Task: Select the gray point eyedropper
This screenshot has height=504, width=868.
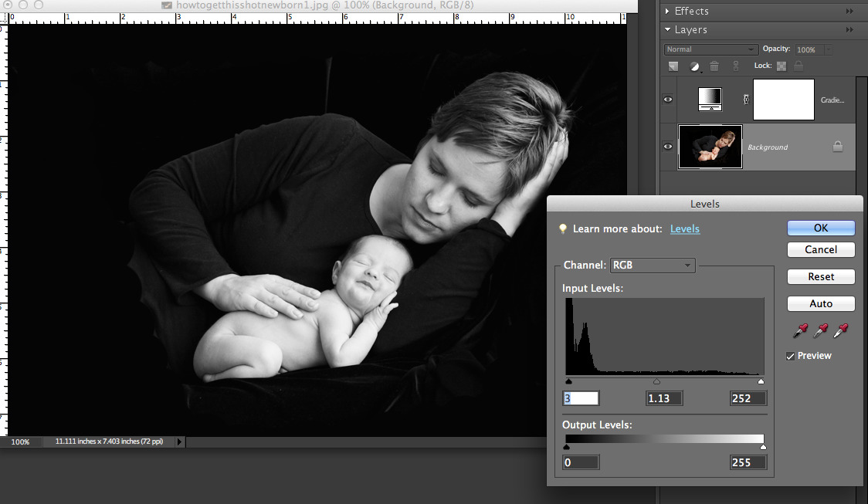Action: (x=821, y=331)
